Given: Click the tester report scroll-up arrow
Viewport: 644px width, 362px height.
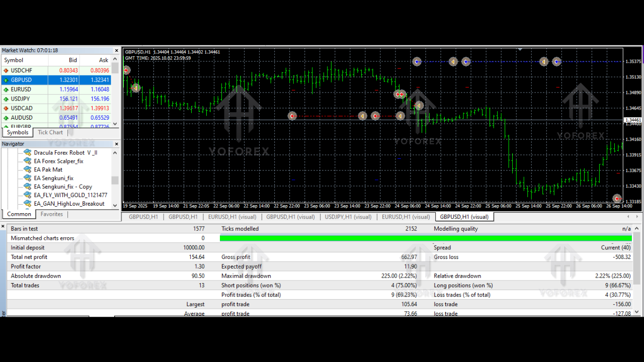Looking at the screenshot, I should [637, 227].
